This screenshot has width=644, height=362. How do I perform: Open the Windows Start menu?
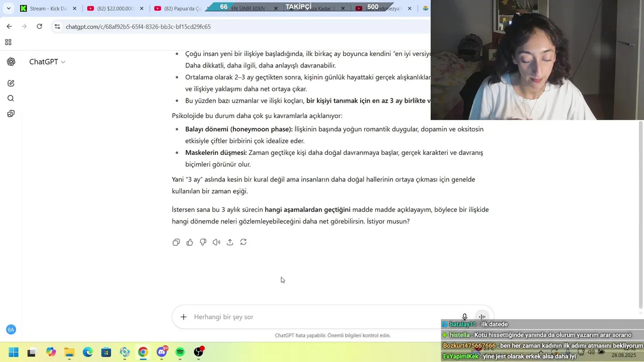coord(14,352)
